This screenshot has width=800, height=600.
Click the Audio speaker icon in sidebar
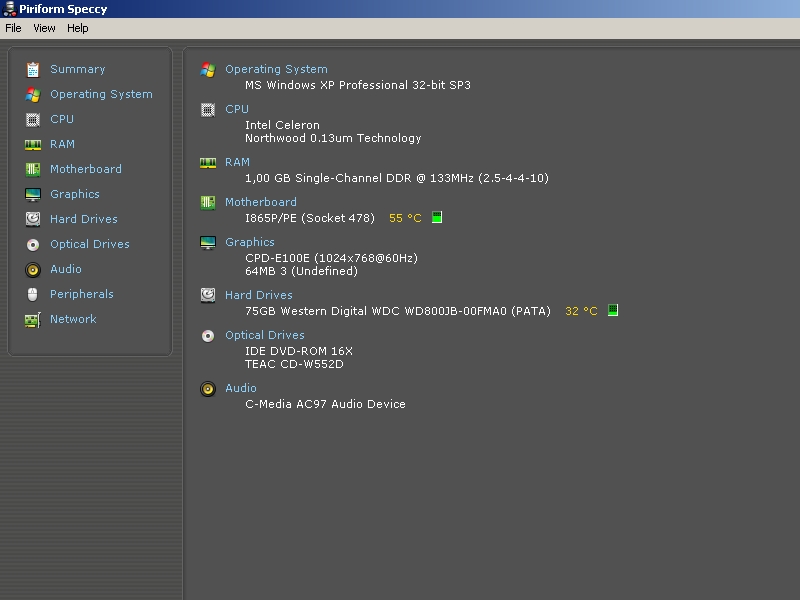coord(33,269)
